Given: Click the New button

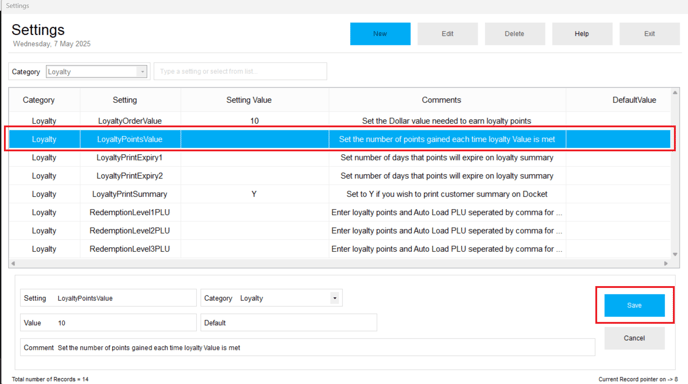Looking at the screenshot, I should click(380, 34).
